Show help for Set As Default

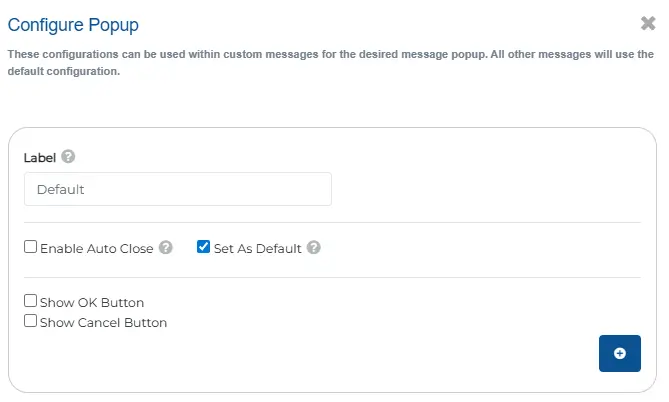tap(314, 248)
